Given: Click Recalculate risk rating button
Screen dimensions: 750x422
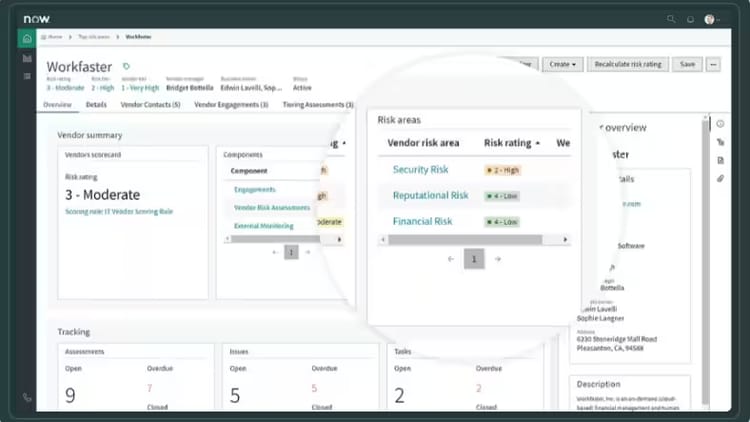Looking at the screenshot, I should 628,64.
